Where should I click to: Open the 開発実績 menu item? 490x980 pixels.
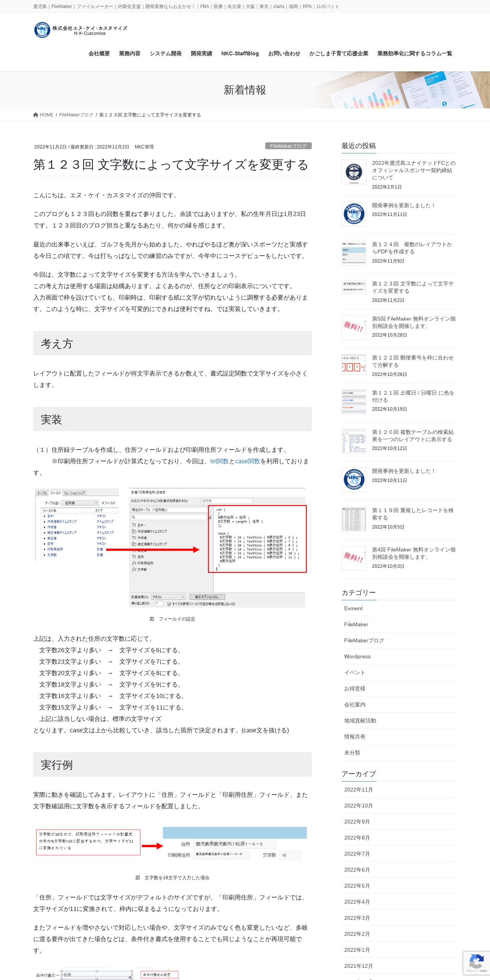[x=201, y=53]
